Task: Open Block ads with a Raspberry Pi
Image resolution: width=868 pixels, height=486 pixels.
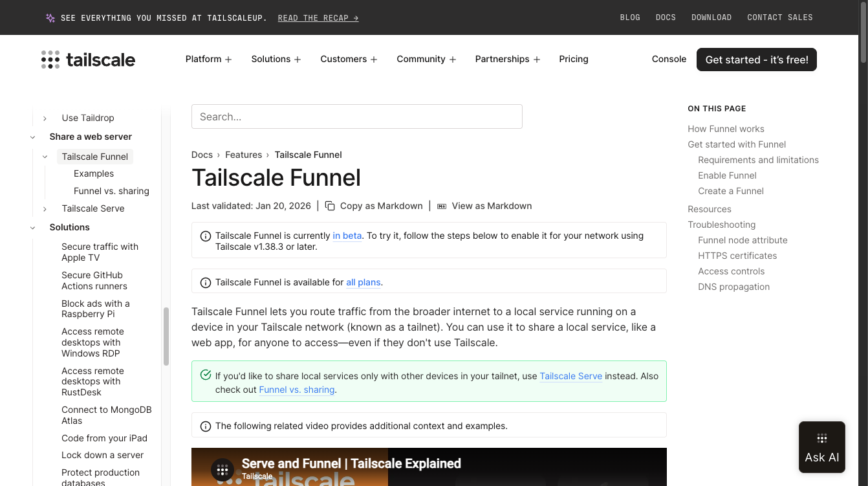Action: [x=96, y=309]
